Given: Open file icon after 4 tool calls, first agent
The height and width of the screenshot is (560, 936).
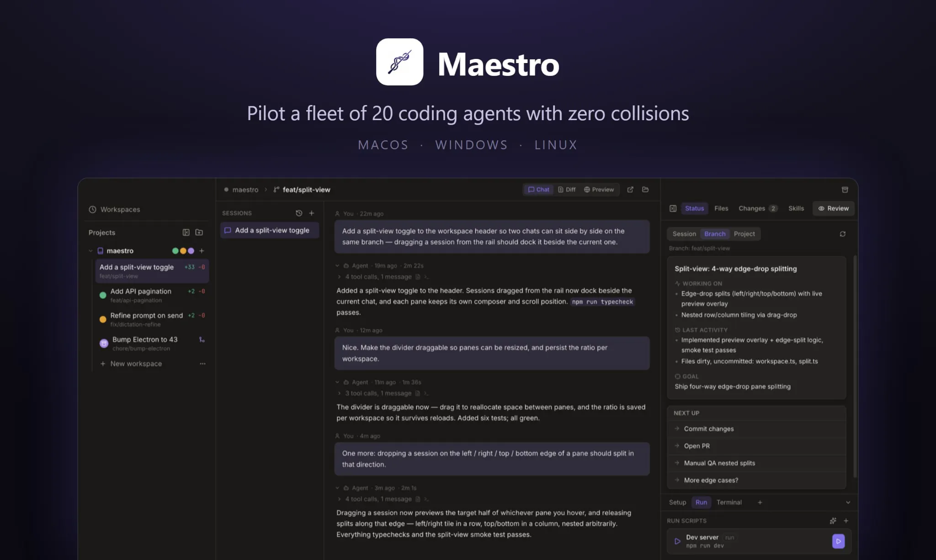Looking at the screenshot, I should (418, 277).
